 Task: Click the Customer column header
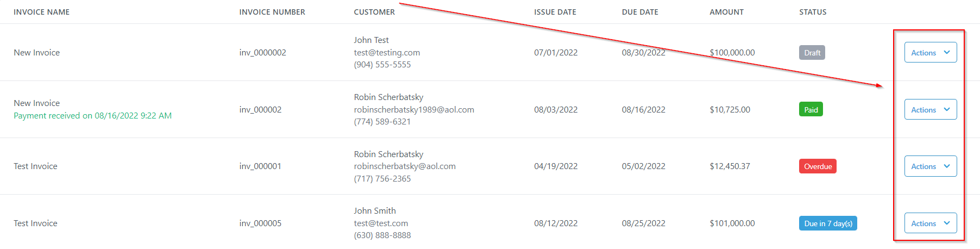click(374, 12)
